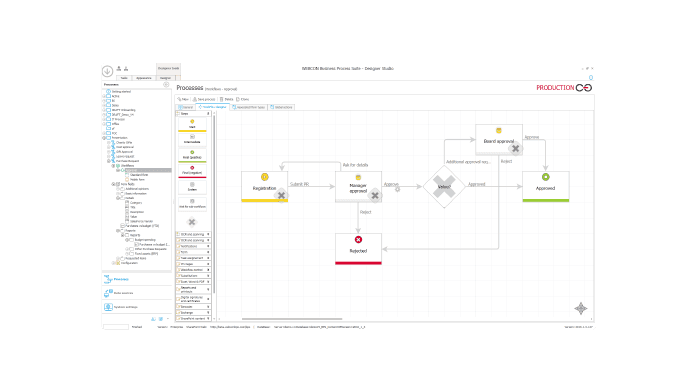Click the green icon of Approved step

545,177
